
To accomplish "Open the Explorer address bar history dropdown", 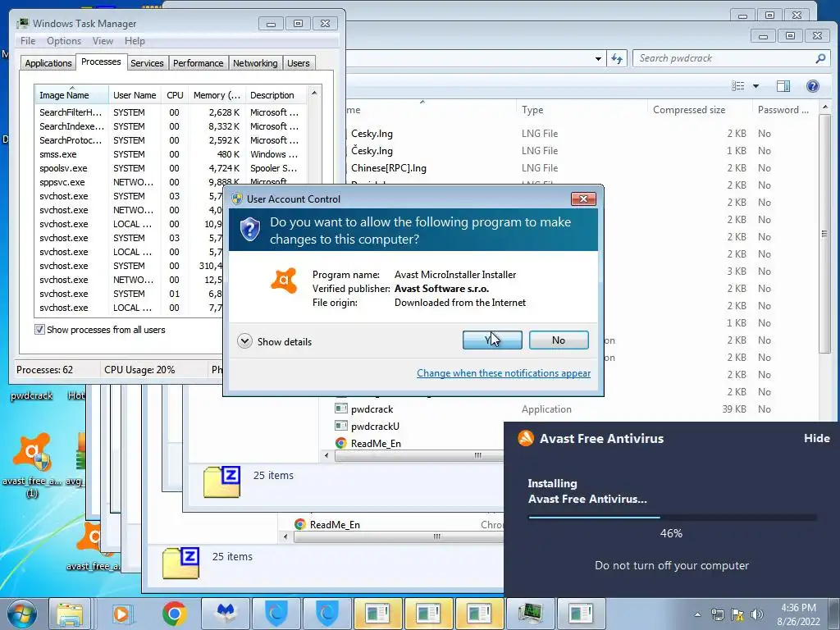I will [x=598, y=58].
